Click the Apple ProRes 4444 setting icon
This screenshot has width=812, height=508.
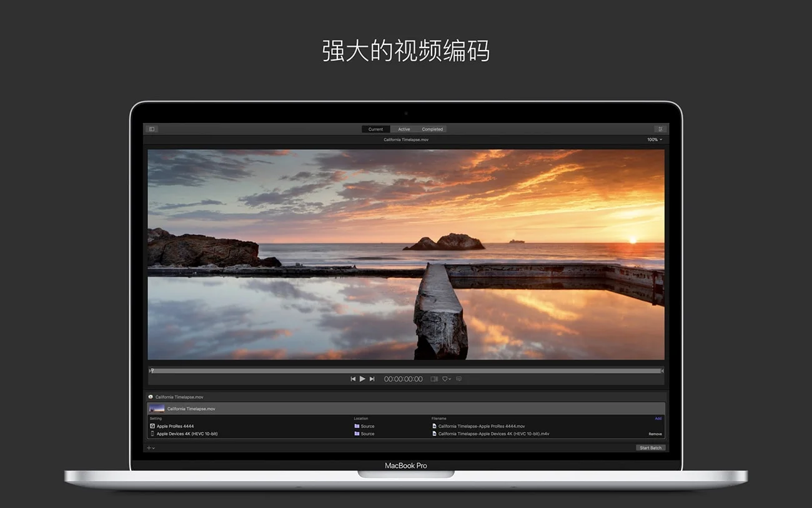coord(152,426)
